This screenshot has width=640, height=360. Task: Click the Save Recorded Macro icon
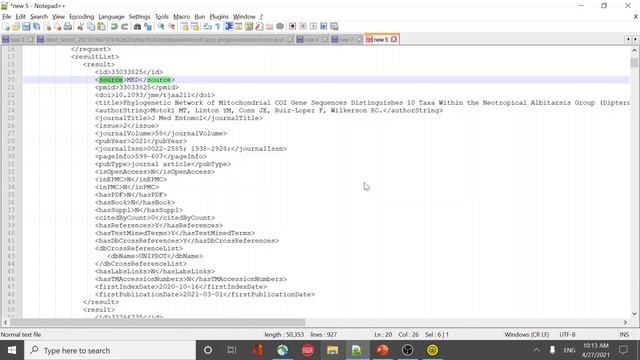pyautogui.click(x=334, y=27)
